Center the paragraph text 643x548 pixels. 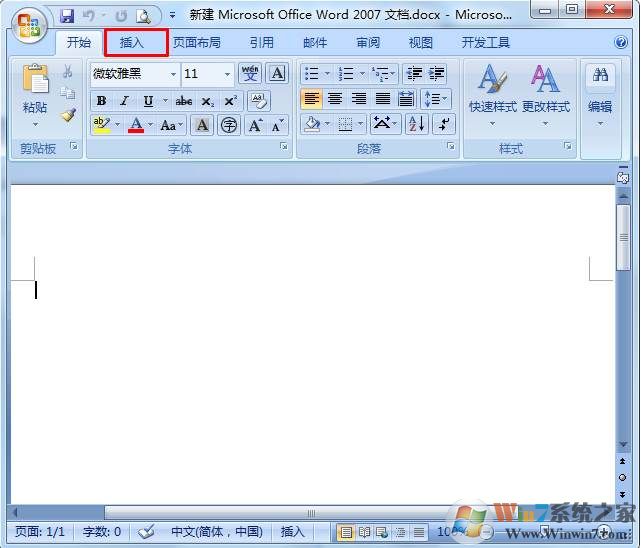pyautogui.click(x=335, y=99)
